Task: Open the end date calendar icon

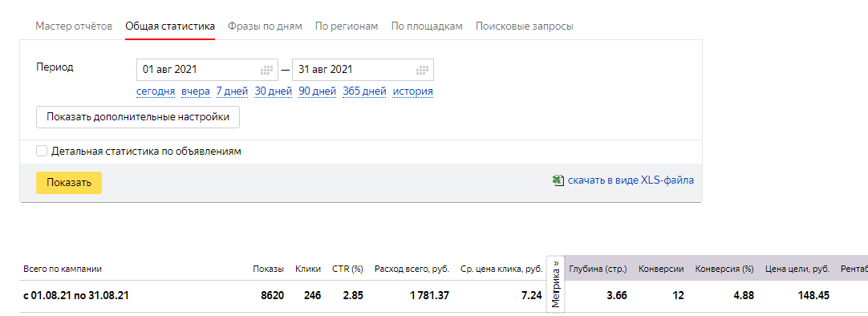Action: (x=423, y=70)
